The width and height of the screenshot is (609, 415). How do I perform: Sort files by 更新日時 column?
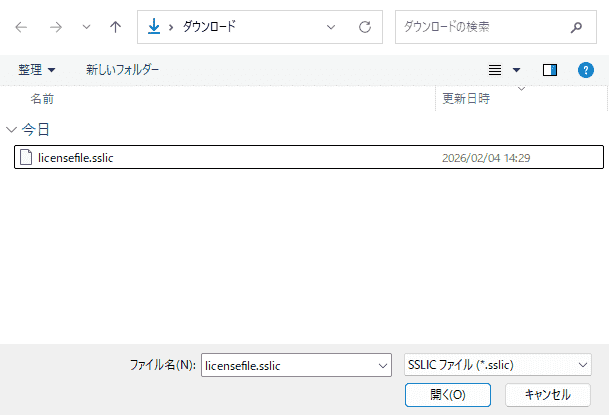[x=466, y=99]
